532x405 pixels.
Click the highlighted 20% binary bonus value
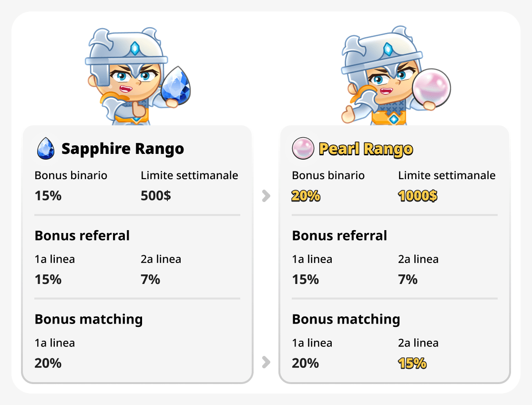coord(306,196)
